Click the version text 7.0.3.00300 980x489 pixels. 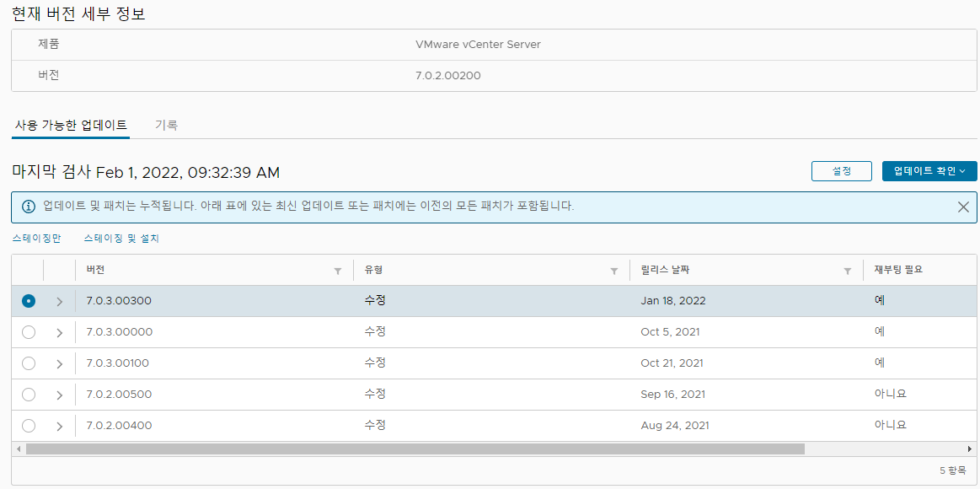point(119,300)
